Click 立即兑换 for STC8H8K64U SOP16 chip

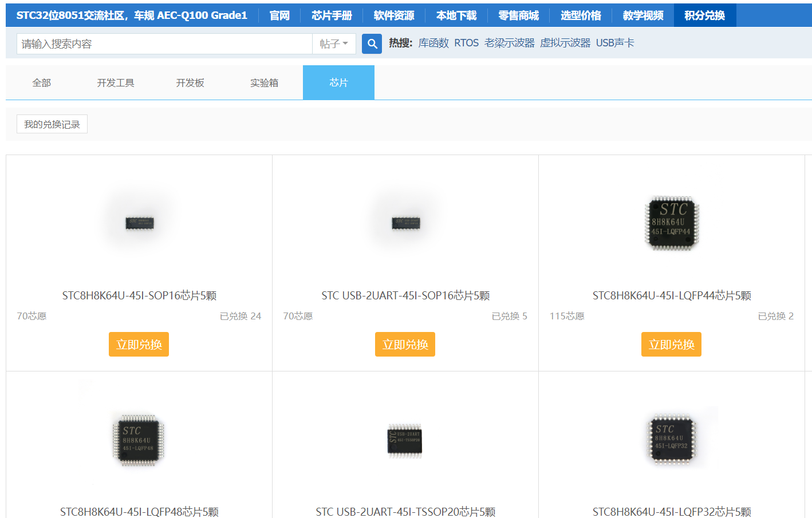pyautogui.click(x=139, y=345)
